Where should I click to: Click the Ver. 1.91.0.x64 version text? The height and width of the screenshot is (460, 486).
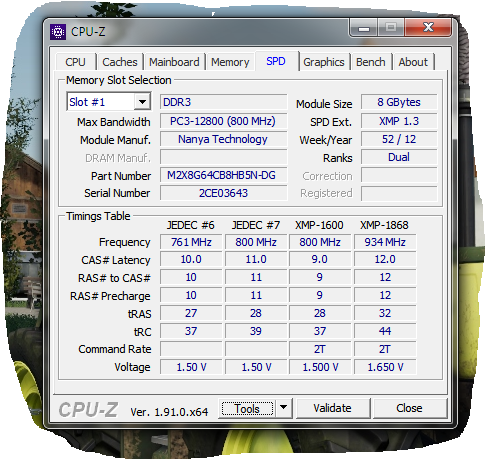[169, 412]
